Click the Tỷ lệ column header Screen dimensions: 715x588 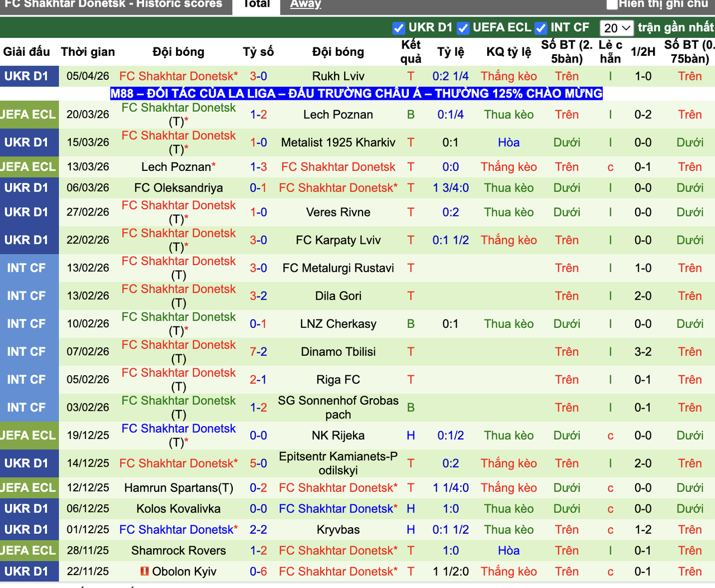tap(451, 52)
